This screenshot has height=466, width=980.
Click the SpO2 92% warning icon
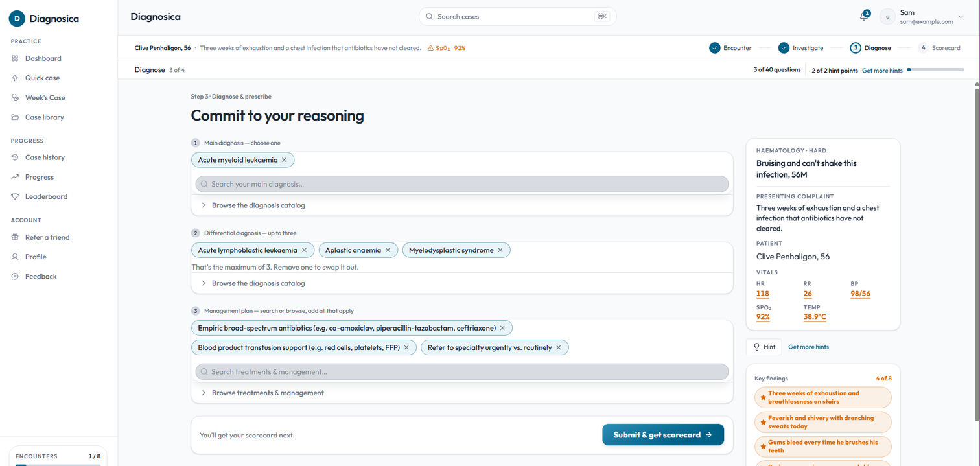point(431,48)
